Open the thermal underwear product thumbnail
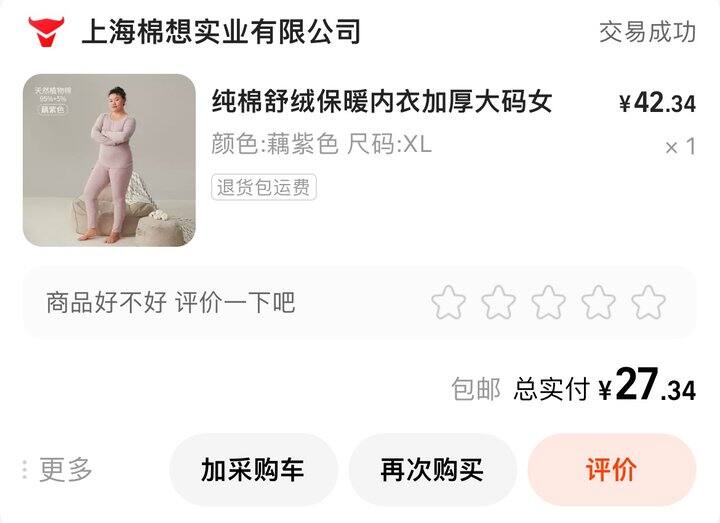Screen dimensions: 720x523 109,160
